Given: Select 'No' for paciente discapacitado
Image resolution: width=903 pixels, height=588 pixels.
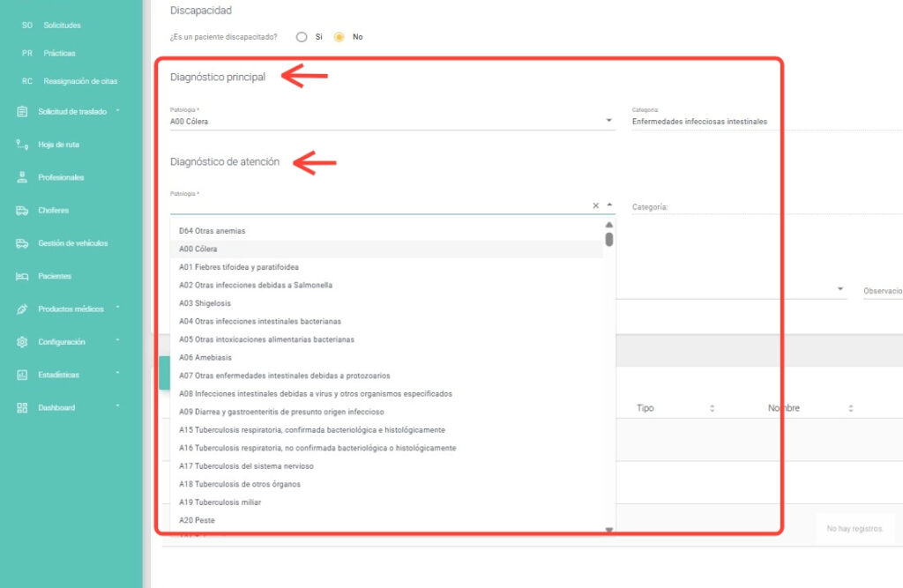Looking at the screenshot, I should coord(339,37).
